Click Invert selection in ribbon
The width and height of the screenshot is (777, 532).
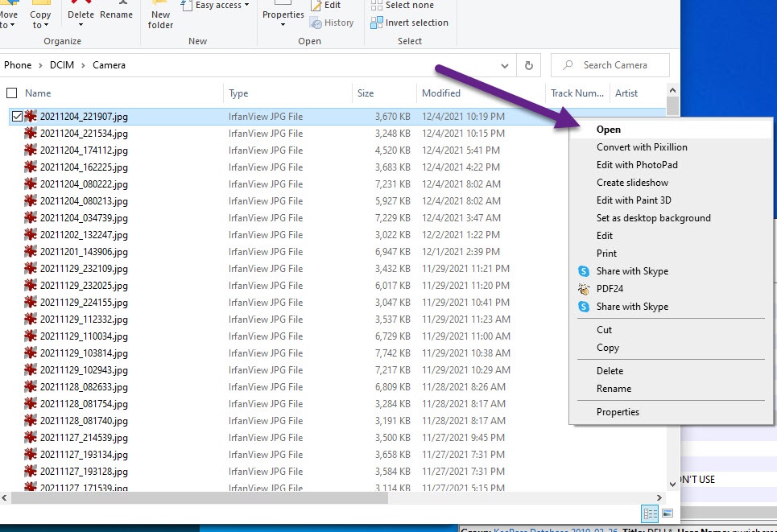tap(409, 23)
